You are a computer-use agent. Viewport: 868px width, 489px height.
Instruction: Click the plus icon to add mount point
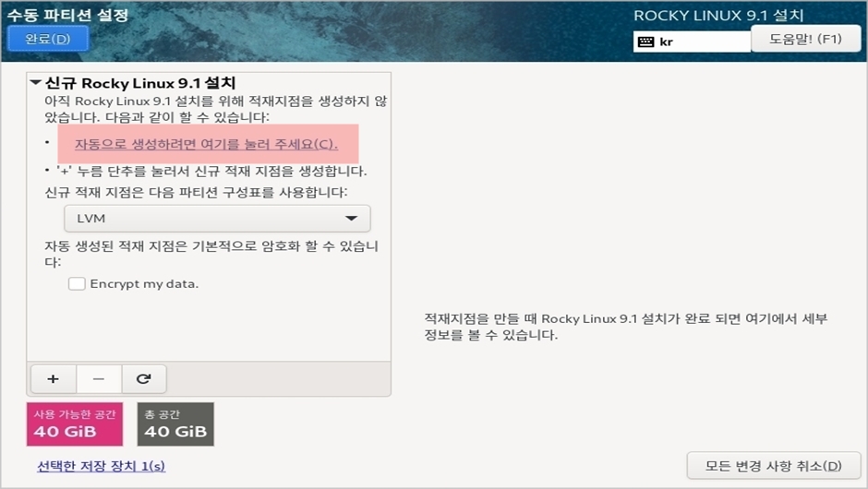[54, 379]
